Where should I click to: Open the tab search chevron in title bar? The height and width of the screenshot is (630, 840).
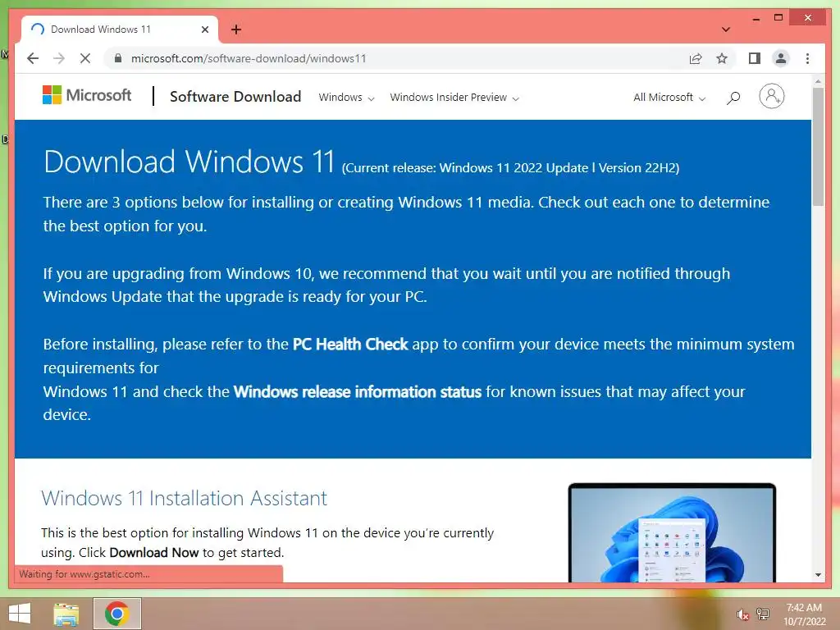(725, 30)
